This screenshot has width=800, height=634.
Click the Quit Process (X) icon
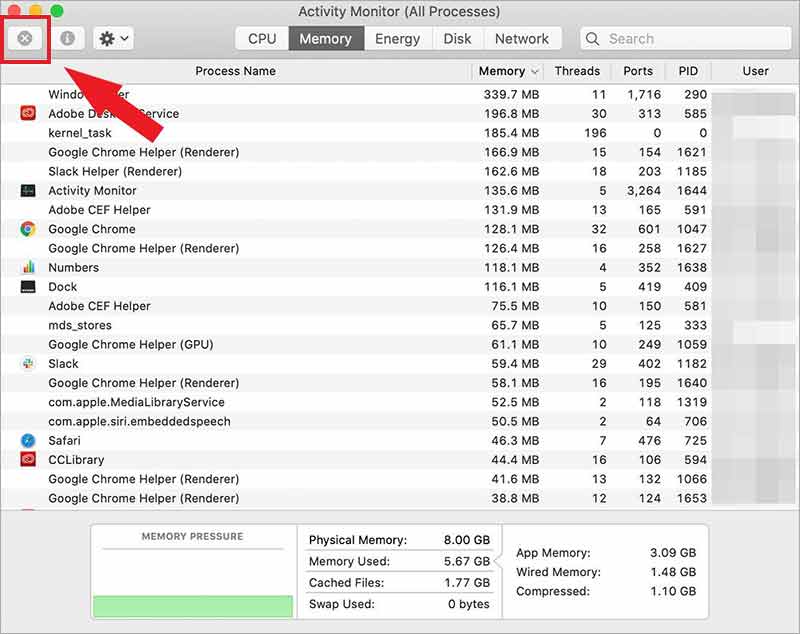coord(24,38)
